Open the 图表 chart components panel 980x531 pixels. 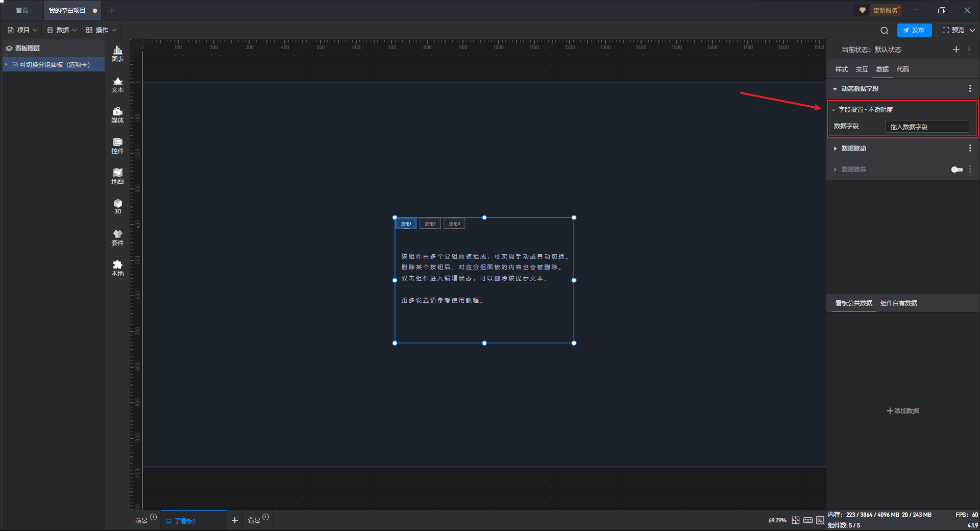pyautogui.click(x=117, y=54)
